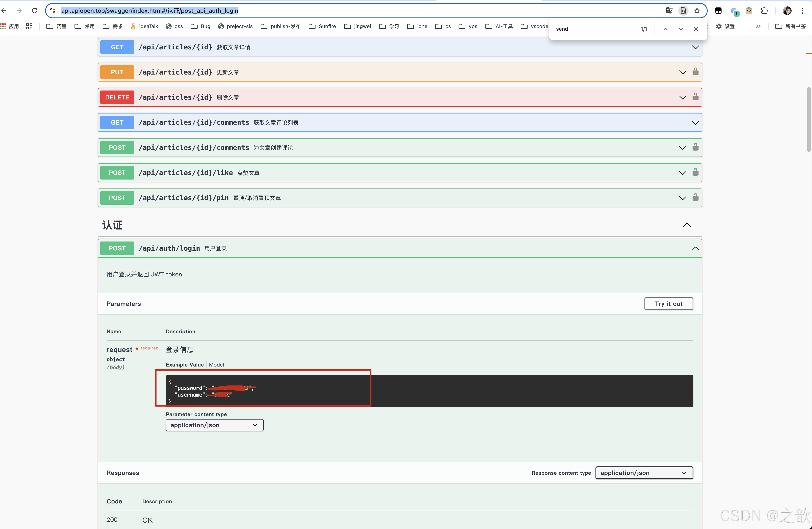Open the browser extensions puzzle icon
The height and width of the screenshot is (529, 812).
click(764, 11)
